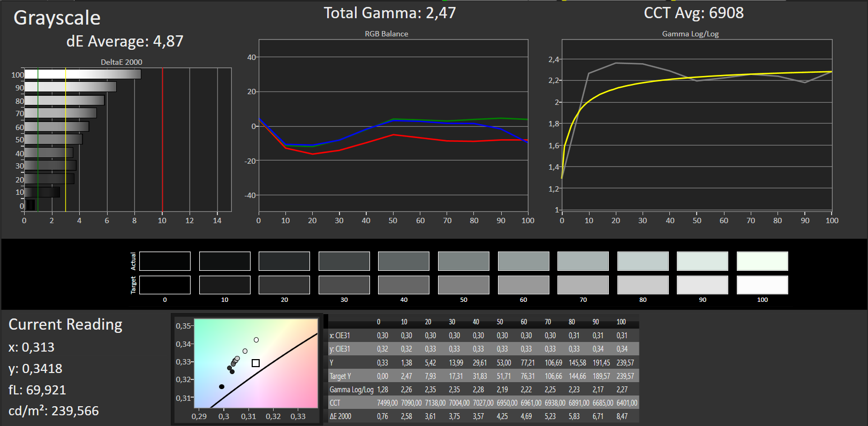The width and height of the screenshot is (868, 426).
Task: Select the Actual swatch for level 70
Action: (x=583, y=261)
